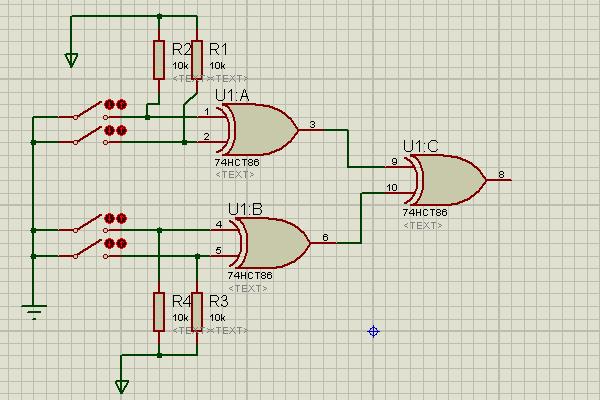Select the wire from pin 6 output
The image size is (600, 400).
point(361,217)
